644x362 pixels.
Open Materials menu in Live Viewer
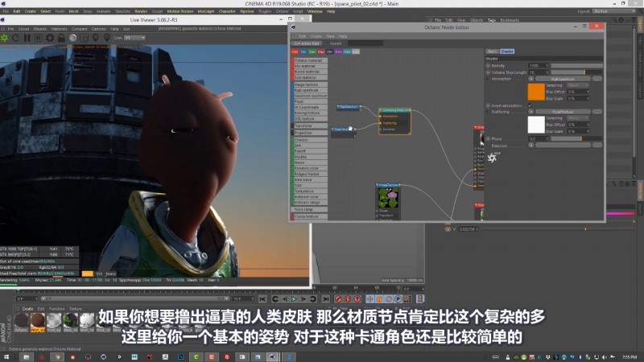tap(59, 29)
